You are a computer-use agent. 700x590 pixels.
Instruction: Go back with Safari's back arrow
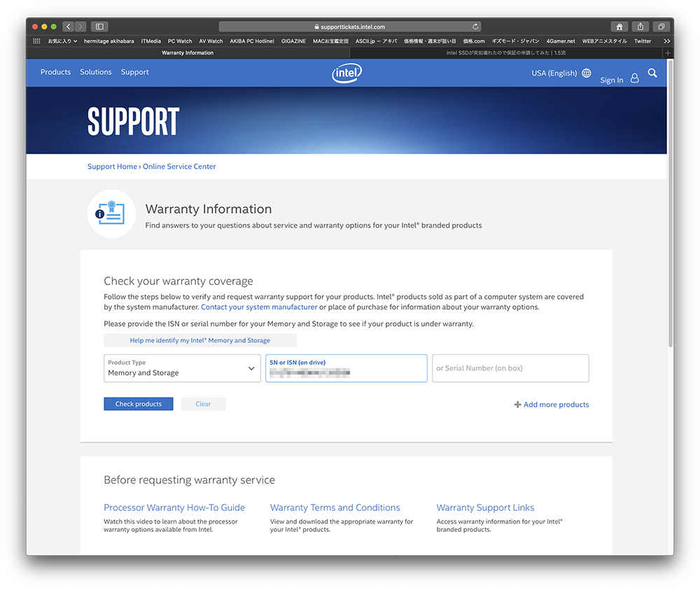point(69,27)
